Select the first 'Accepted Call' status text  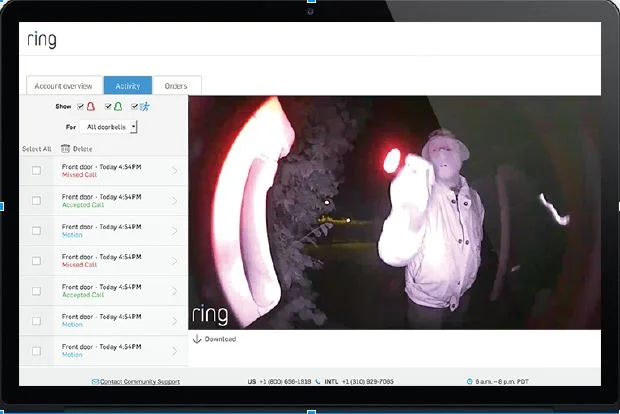83,205
